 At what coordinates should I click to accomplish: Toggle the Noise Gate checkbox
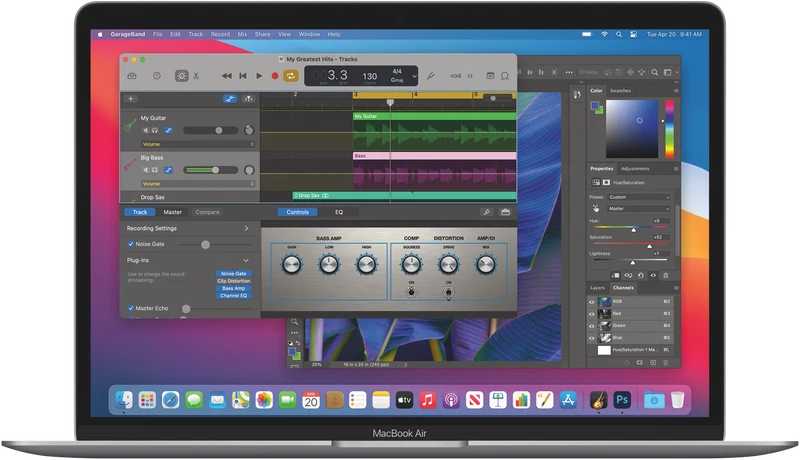[x=131, y=244]
